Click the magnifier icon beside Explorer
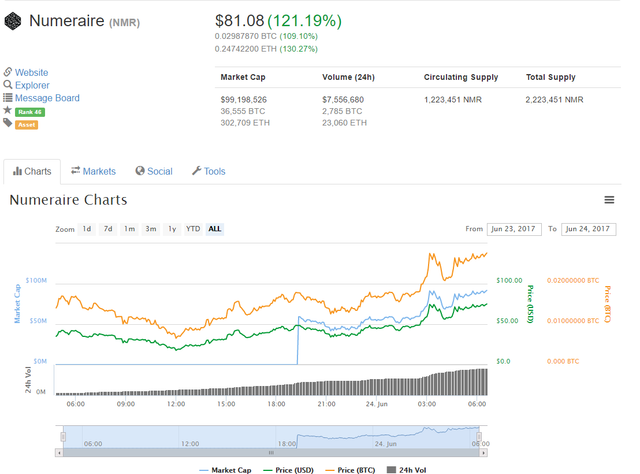 8,85
